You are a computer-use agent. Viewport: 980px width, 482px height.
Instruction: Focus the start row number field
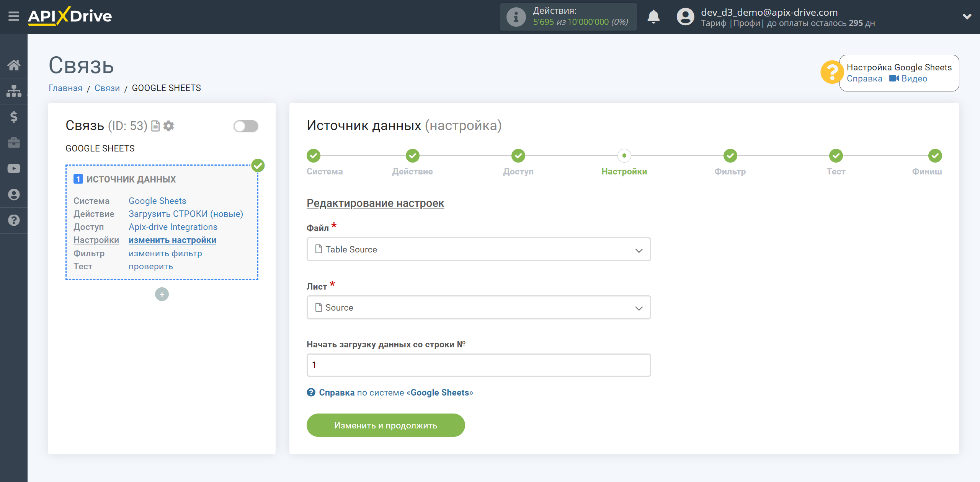click(479, 365)
